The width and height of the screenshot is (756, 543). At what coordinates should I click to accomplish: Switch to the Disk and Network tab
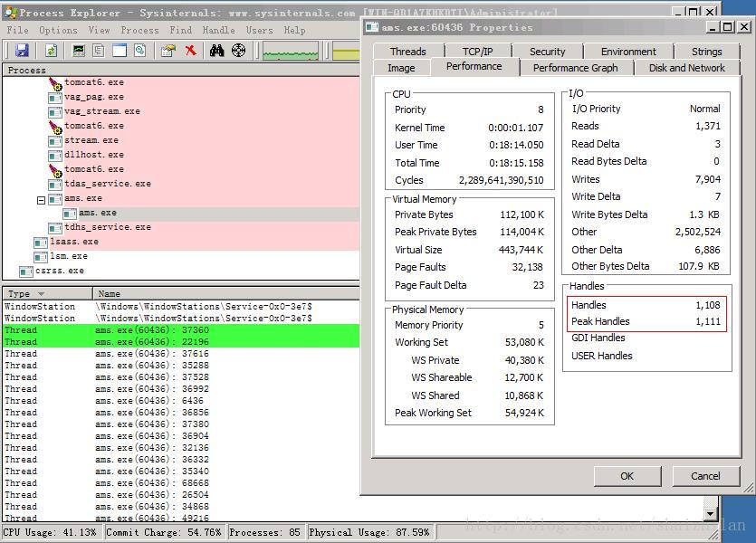tap(686, 68)
